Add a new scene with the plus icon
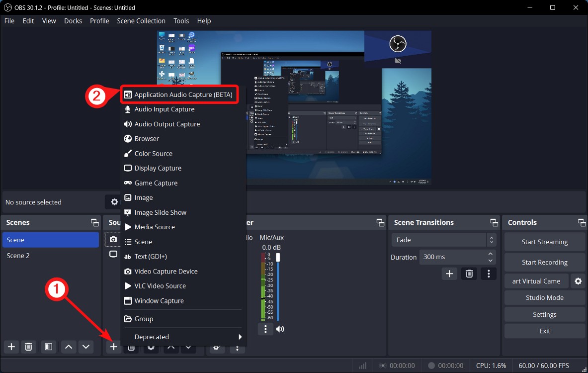This screenshot has width=588, height=373. pyautogui.click(x=11, y=347)
